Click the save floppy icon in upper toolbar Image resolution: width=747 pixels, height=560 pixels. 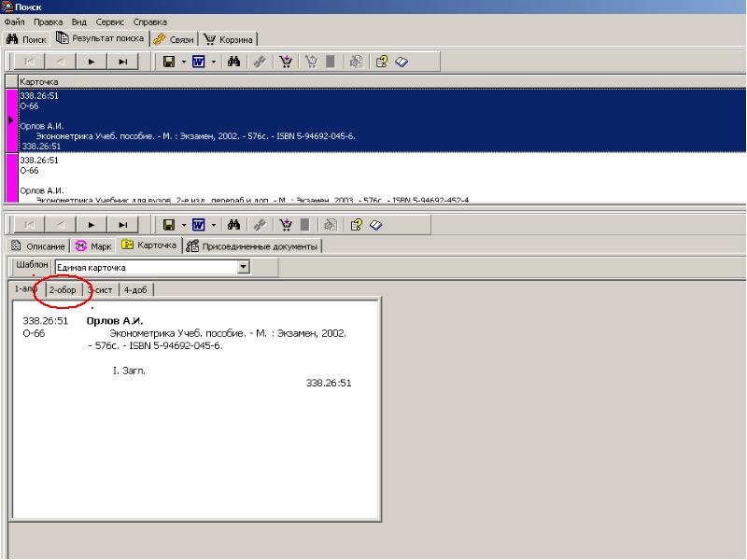click(x=169, y=62)
